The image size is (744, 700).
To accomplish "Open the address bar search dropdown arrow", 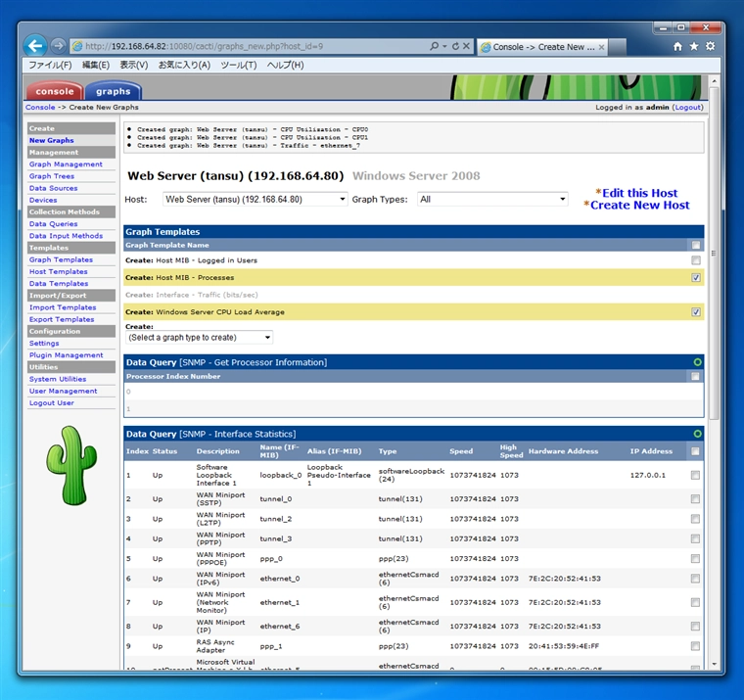I will point(444,46).
